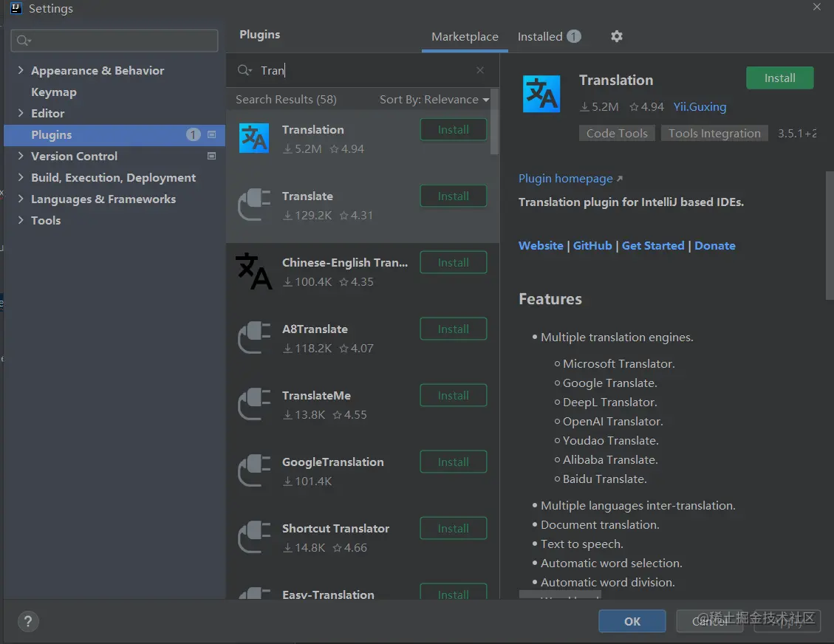This screenshot has width=834, height=644.
Task: Open the Yii.Guxing vendor link
Action: (700, 107)
